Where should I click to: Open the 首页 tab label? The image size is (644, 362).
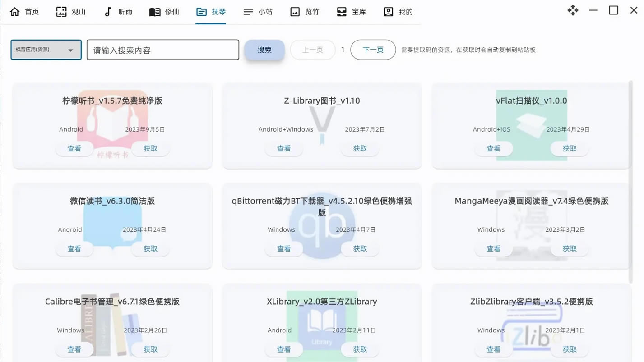(32, 12)
